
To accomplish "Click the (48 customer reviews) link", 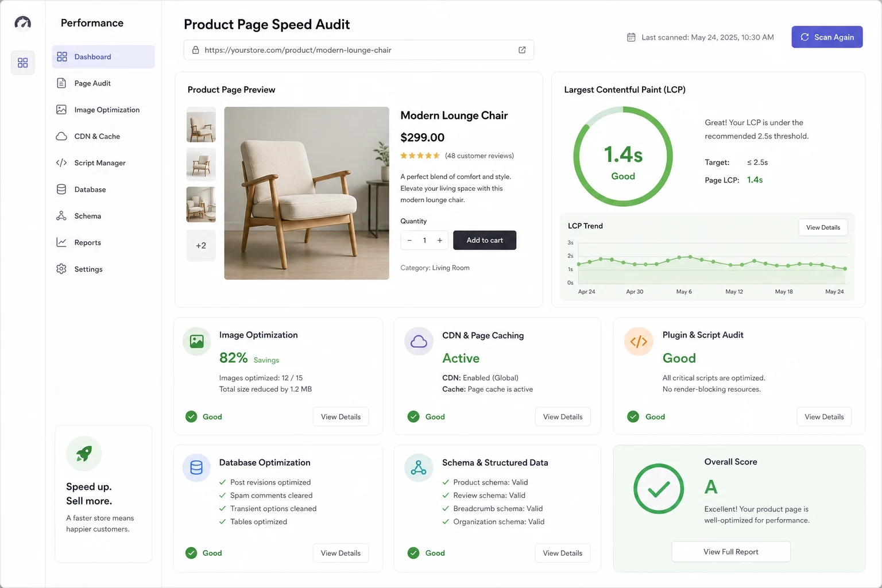I will tap(479, 156).
